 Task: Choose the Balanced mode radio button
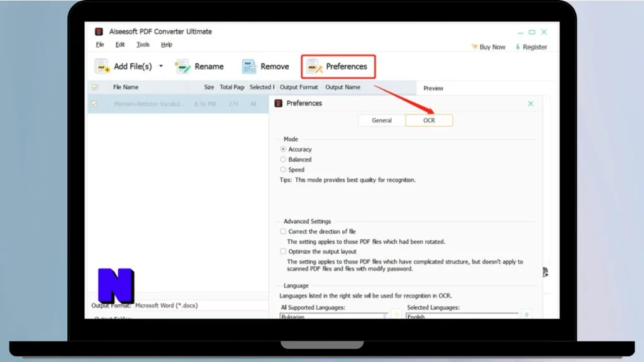[x=283, y=159]
